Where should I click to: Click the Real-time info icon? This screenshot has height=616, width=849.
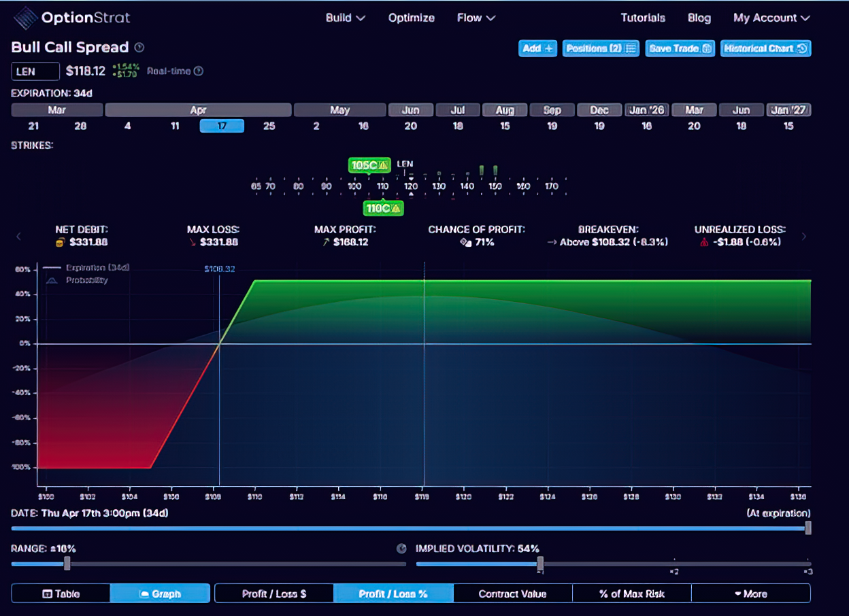point(199,71)
